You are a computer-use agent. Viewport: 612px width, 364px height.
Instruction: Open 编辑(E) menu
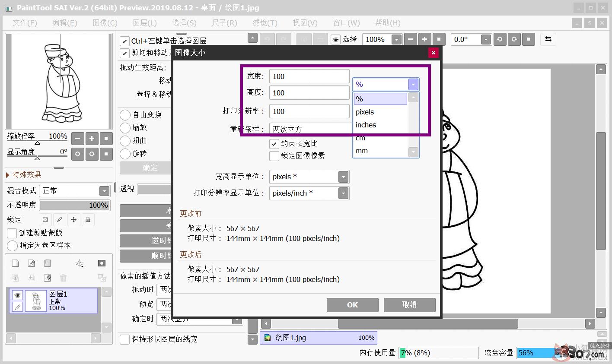coord(65,23)
